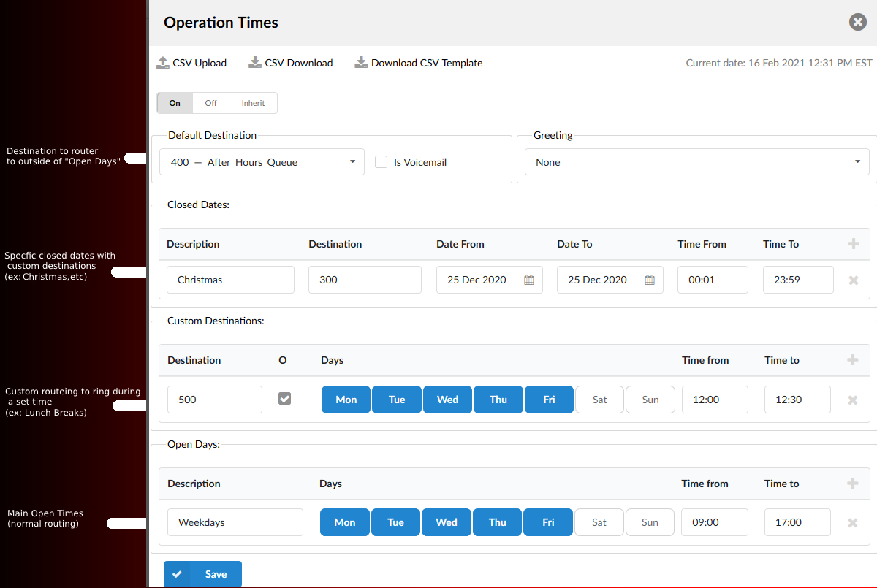
Task: Toggle Sat in the Open Days row
Action: (599, 522)
